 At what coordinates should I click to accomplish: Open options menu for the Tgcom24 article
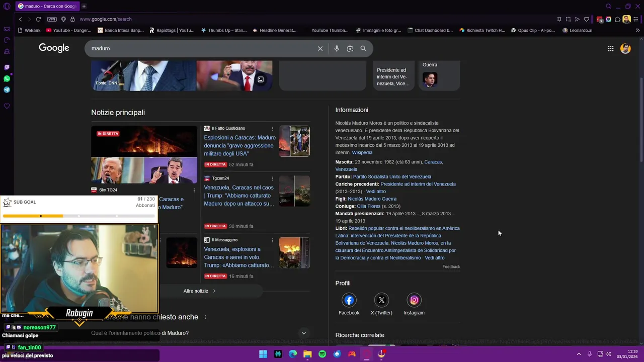tap(273, 178)
